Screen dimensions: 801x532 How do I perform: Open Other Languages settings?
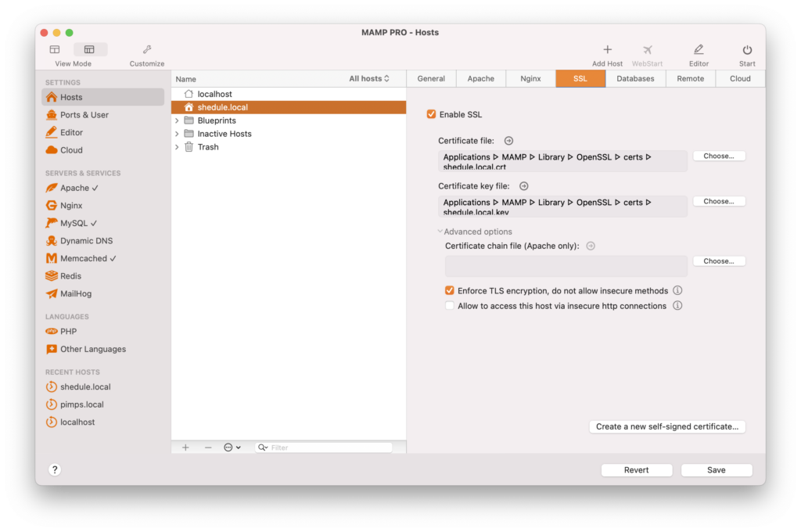(x=102, y=349)
